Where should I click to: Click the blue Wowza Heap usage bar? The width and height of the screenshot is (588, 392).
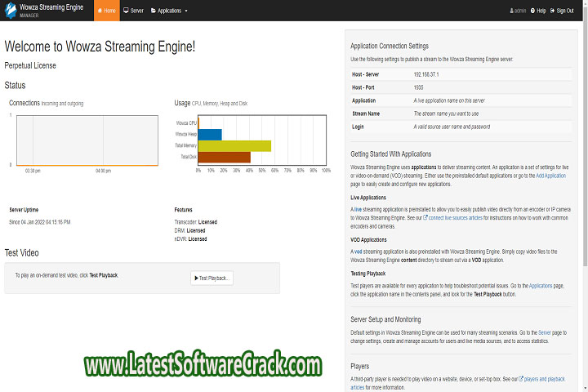[210, 134]
